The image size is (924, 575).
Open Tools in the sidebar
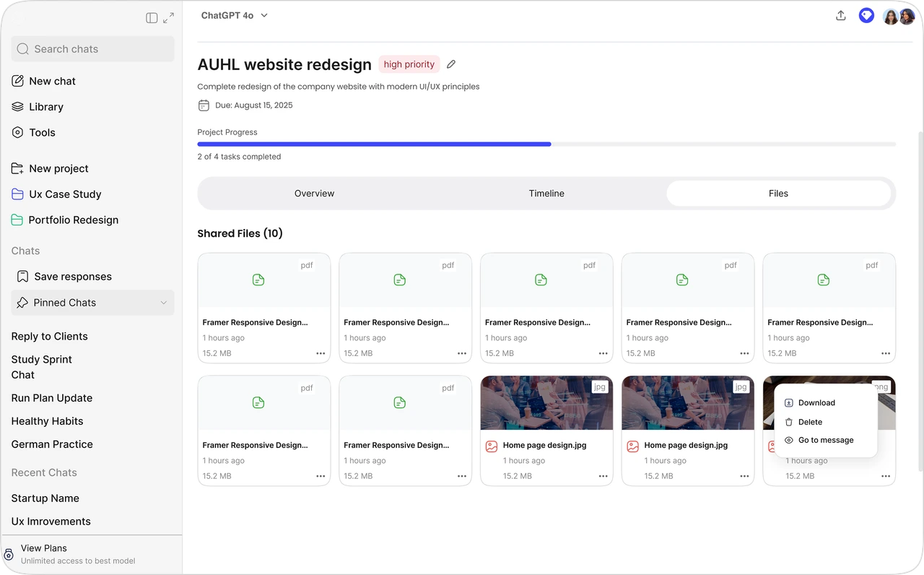42,133
